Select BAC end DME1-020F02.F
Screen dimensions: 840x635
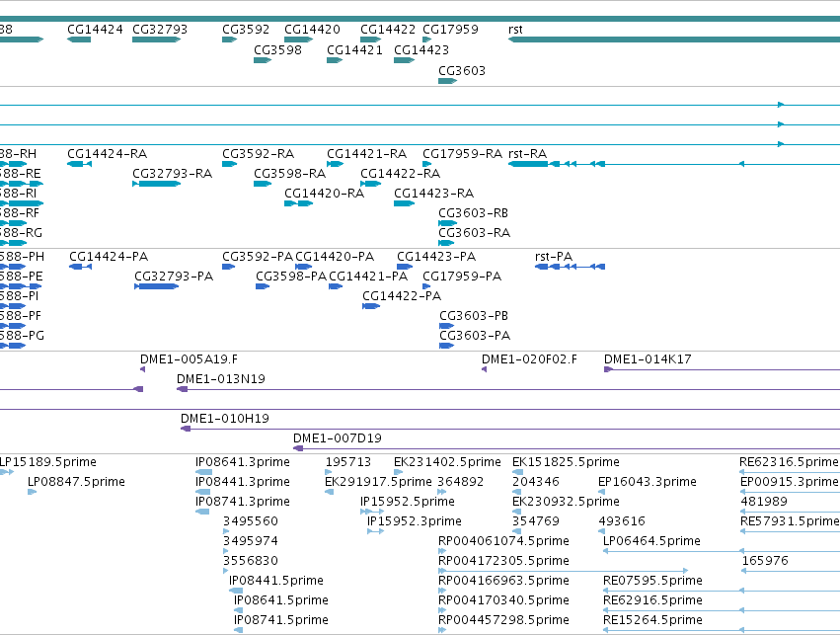pyautogui.click(x=530, y=359)
